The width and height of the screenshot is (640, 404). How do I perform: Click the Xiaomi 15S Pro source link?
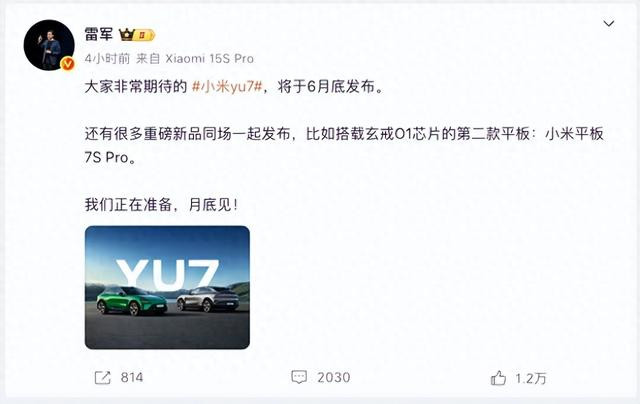209,59
